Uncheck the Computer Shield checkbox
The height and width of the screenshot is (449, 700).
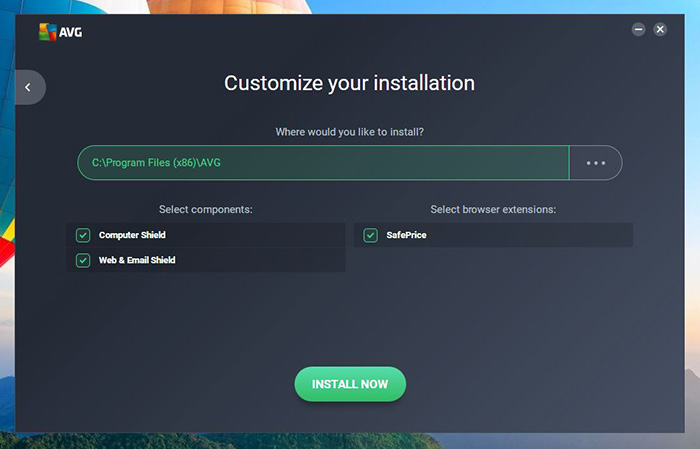tap(83, 235)
